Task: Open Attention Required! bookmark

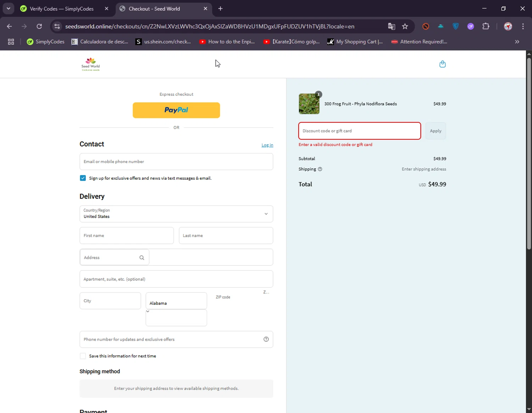Action: 419,42
